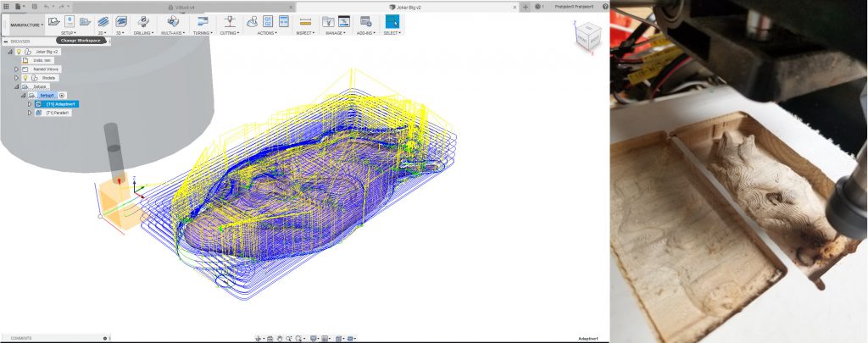Open the SETUP dropdown menu
The height and width of the screenshot is (343, 868).
tap(69, 33)
